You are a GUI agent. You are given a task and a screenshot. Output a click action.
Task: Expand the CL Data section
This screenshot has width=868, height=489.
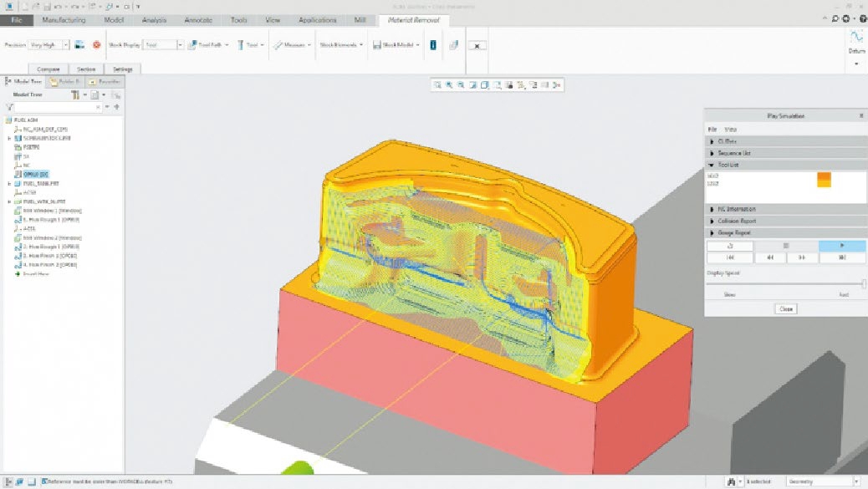tap(785, 141)
